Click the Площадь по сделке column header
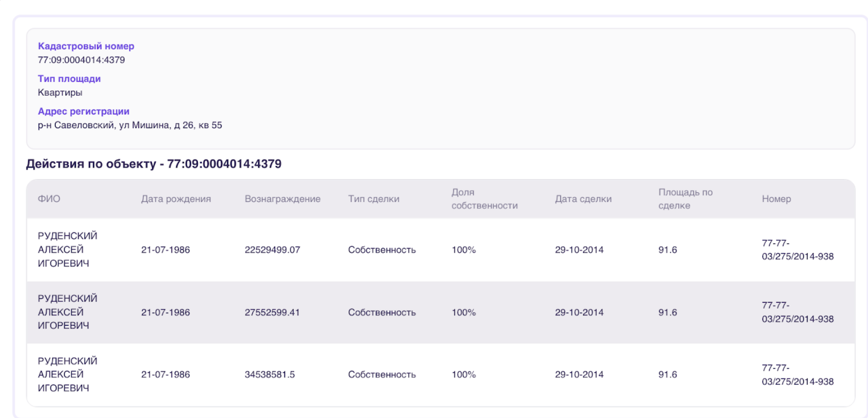This screenshot has width=868, height=418. point(685,199)
